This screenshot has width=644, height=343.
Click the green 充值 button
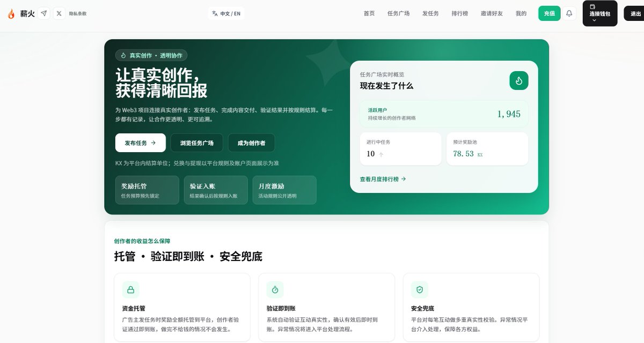(550, 13)
